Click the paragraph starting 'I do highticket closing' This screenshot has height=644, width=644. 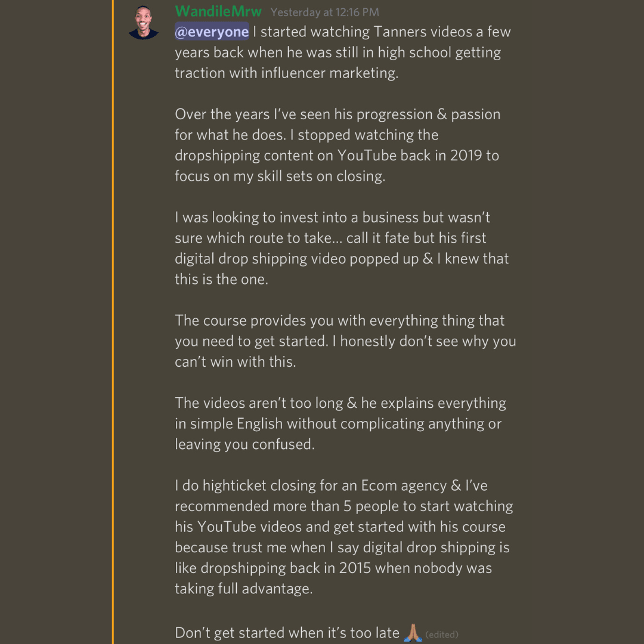click(x=344, y=537)
